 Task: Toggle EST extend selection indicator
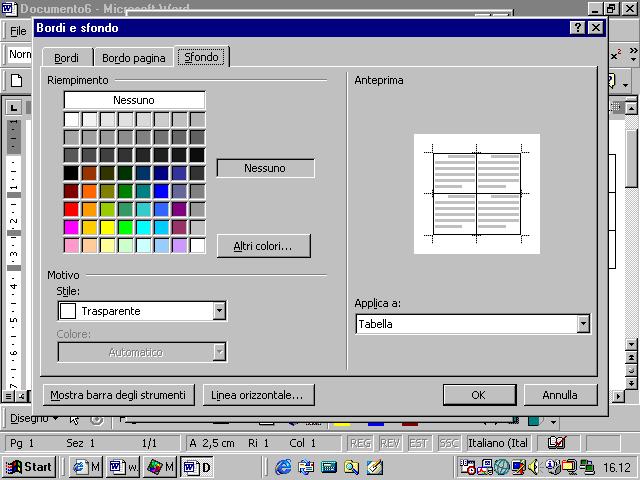418,443
